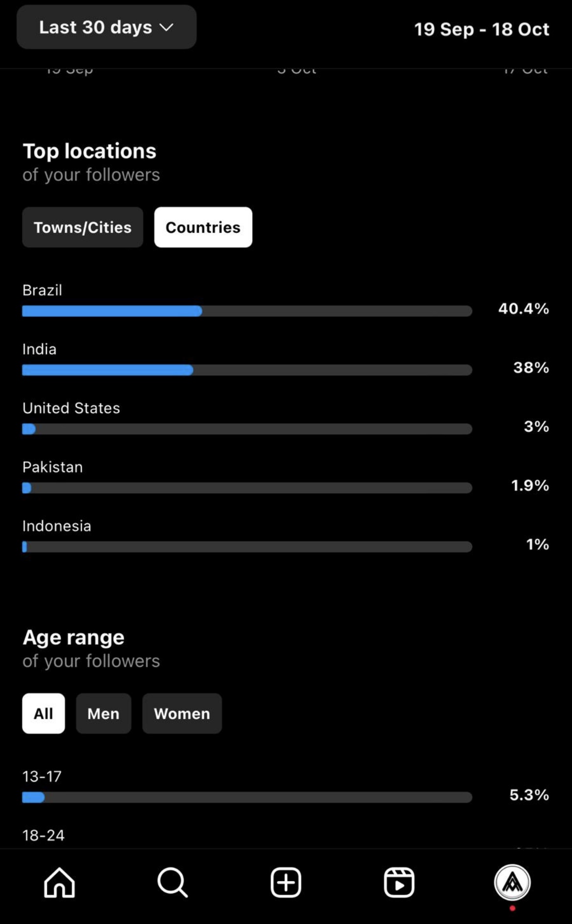Filter age range by Women

(x=182, y=713)
